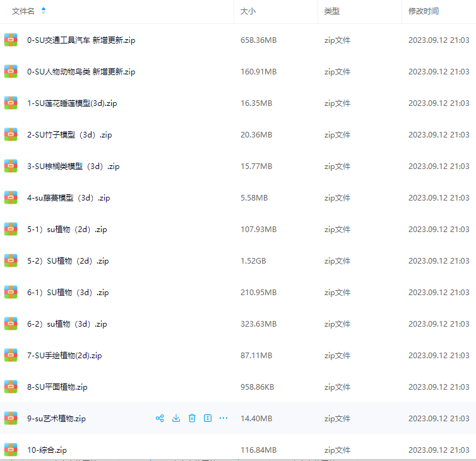The image size is (476, 461).
Task: Select 0-SU人物动物鸟类 新增更新.zip file name
Action: [x=81, y=72]
